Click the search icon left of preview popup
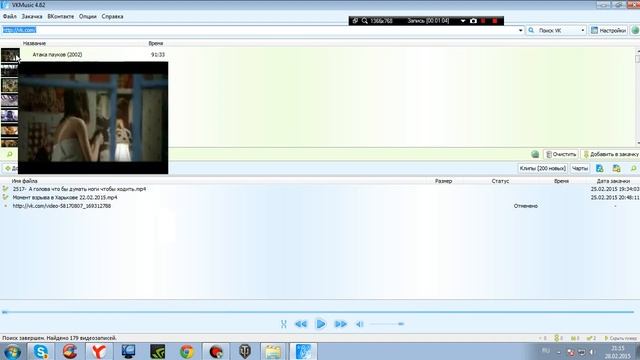640x360 pixels. [x=10, y=154]
